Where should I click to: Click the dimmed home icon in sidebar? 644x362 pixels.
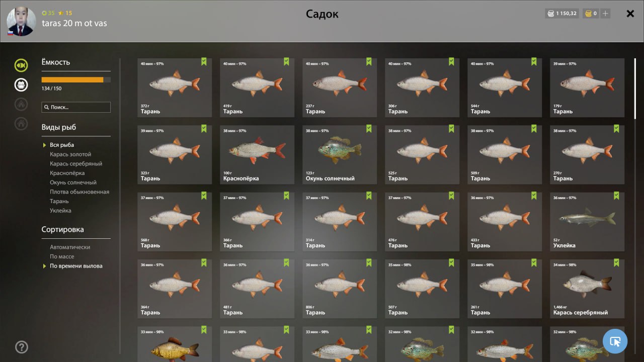[x=21, y=123]
